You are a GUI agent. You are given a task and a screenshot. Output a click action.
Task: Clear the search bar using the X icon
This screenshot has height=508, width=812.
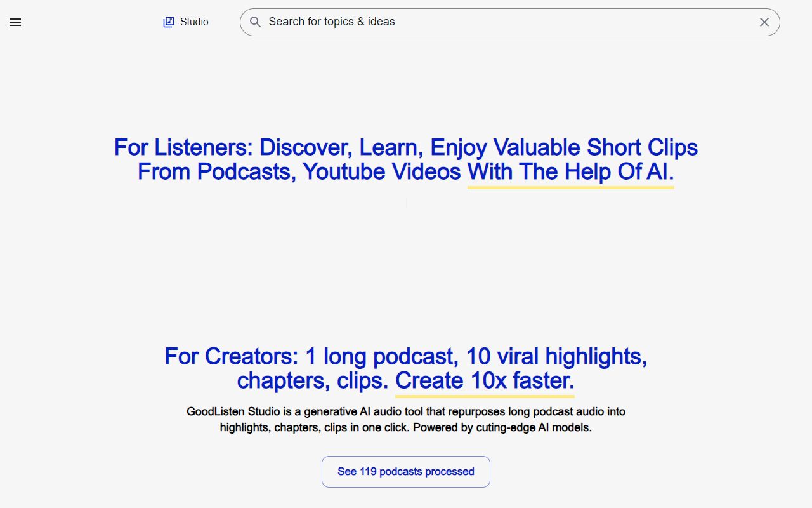(764, 22)
